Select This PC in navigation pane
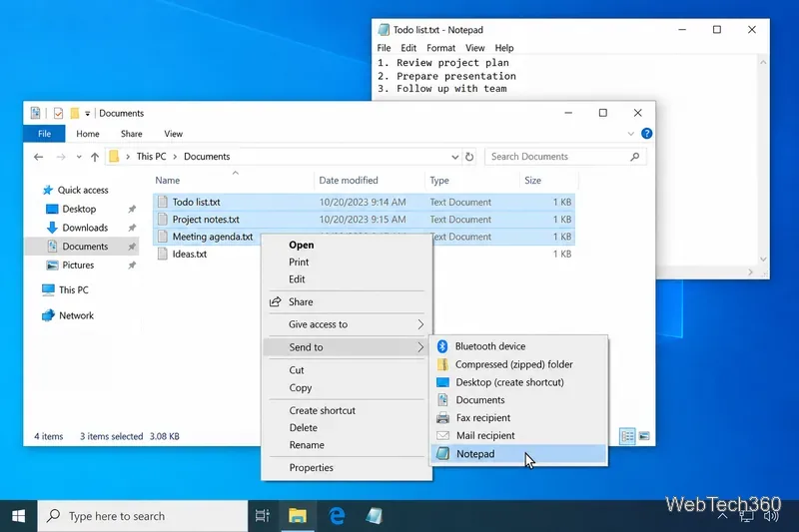The width and height of the screenshot is (799, 532). pos(73,290)
